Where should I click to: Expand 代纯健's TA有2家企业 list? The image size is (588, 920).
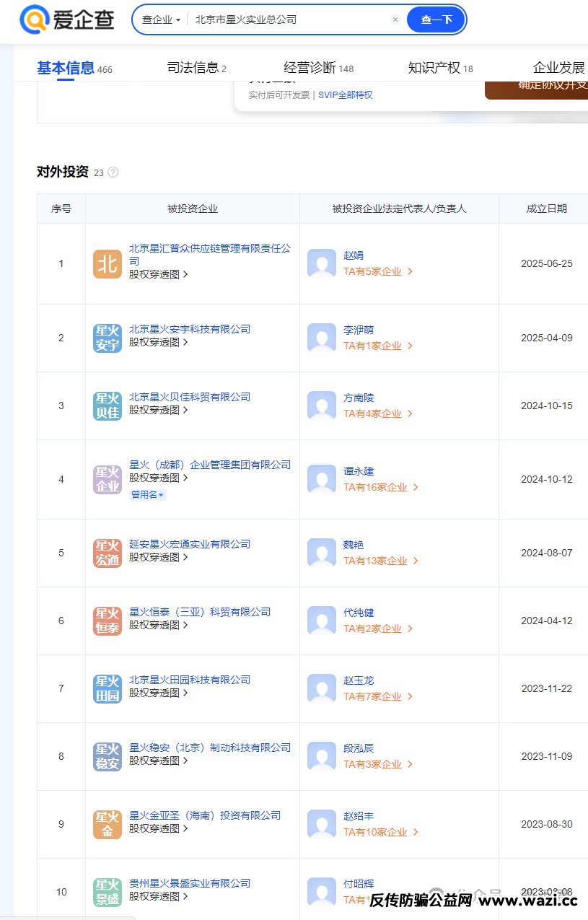[378, 628]
